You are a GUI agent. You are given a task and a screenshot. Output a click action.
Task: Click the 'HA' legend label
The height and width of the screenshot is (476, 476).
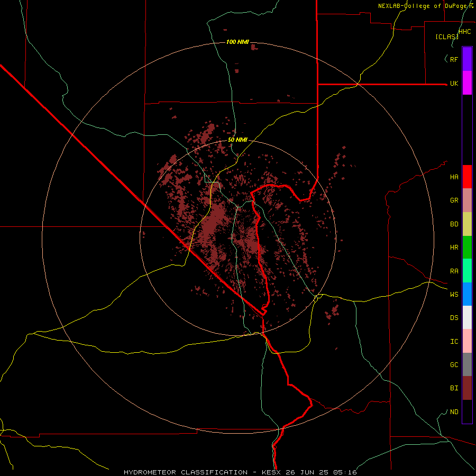click(x=454, y=177)
